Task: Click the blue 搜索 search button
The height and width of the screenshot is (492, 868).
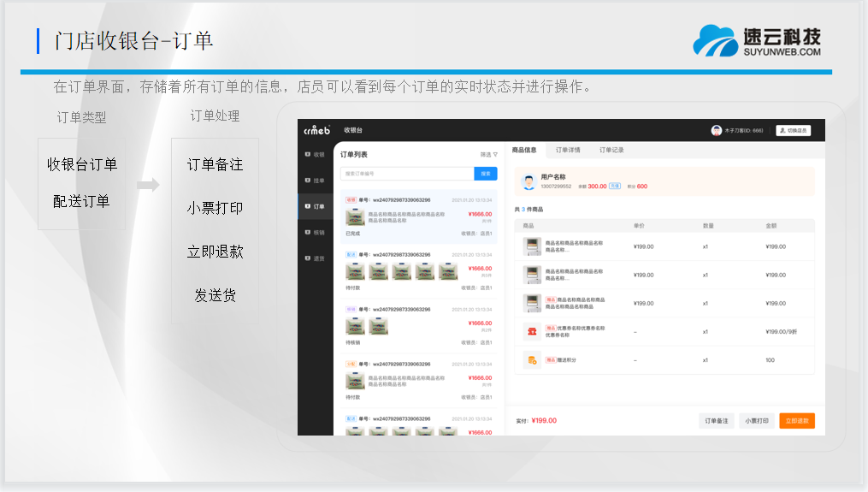Action: pos(486,174)
